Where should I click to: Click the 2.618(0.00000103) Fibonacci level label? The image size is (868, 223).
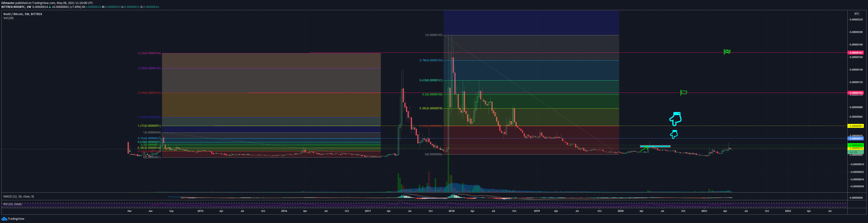(x=149, y=93)
